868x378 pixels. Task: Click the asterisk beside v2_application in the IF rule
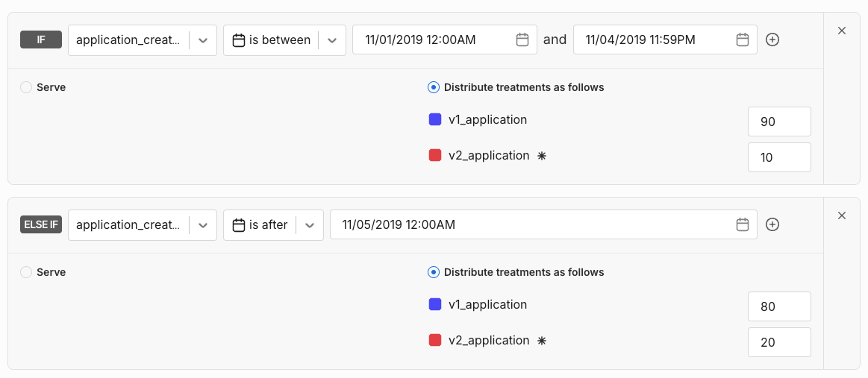point(542,156)
